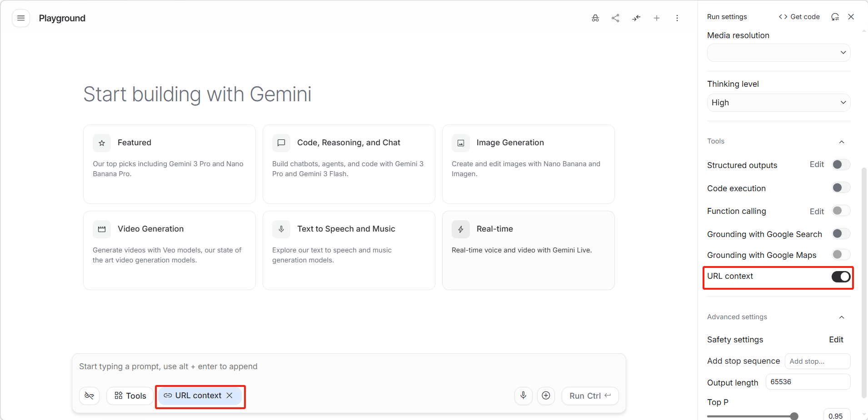This screenshot has height=420, width=868.
Task: Open the three-dot more options menu
Action: pos(677,18)
